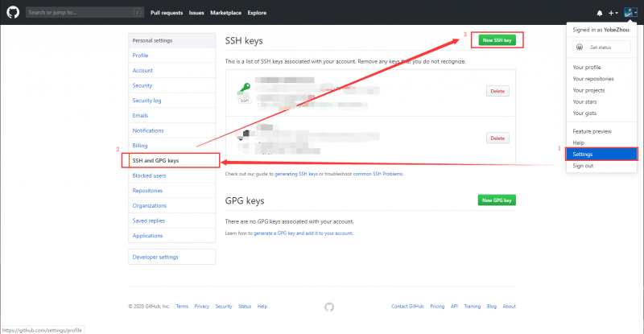Open Emails in the settings sidebar
The width and height of the screenshot is (644, 334).
(x=171, y=115)
